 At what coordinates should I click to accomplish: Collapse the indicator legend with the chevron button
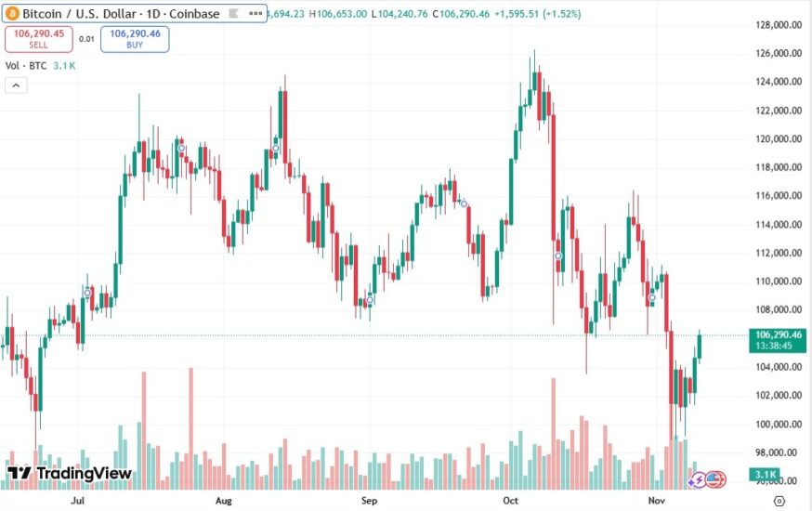click(15, 85)
